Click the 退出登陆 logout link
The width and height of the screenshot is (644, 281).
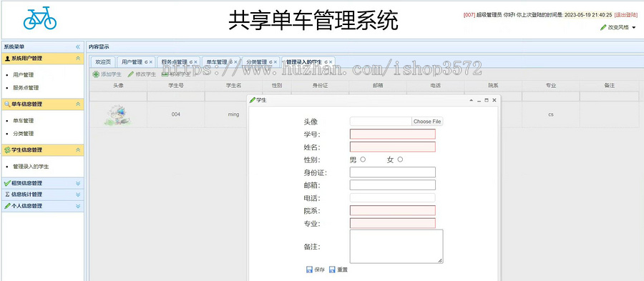pos(626,15)
